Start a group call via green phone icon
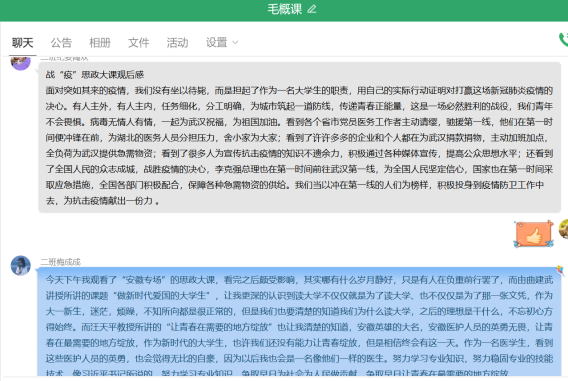 pos(563,39)
